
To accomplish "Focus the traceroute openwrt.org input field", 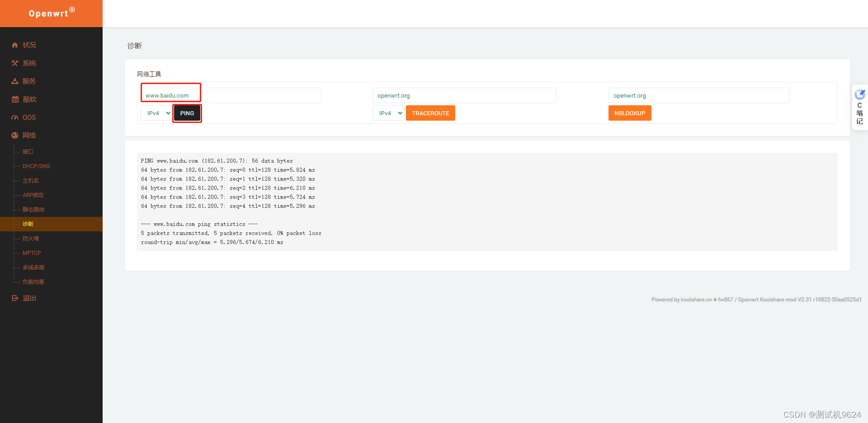I will 464,95.
